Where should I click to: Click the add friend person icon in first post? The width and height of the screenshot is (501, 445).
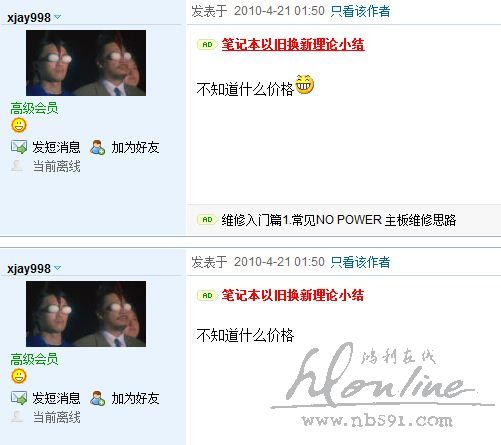tap(97, 147)
